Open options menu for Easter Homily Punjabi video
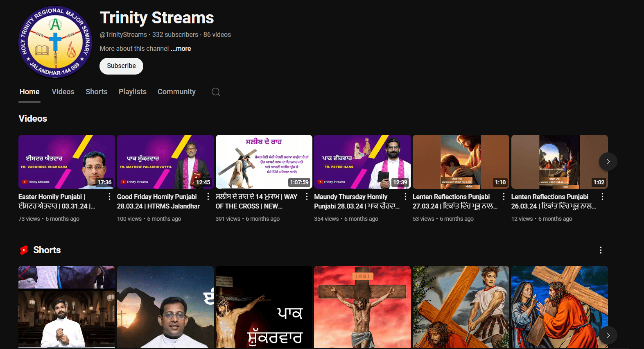 (x=109, y=197)
